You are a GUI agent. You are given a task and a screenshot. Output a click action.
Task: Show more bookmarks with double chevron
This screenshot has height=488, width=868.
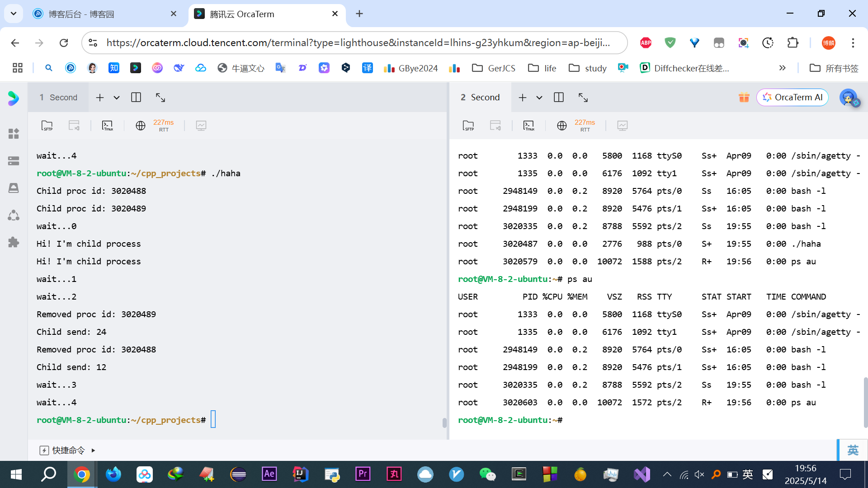tap(783, 68)
